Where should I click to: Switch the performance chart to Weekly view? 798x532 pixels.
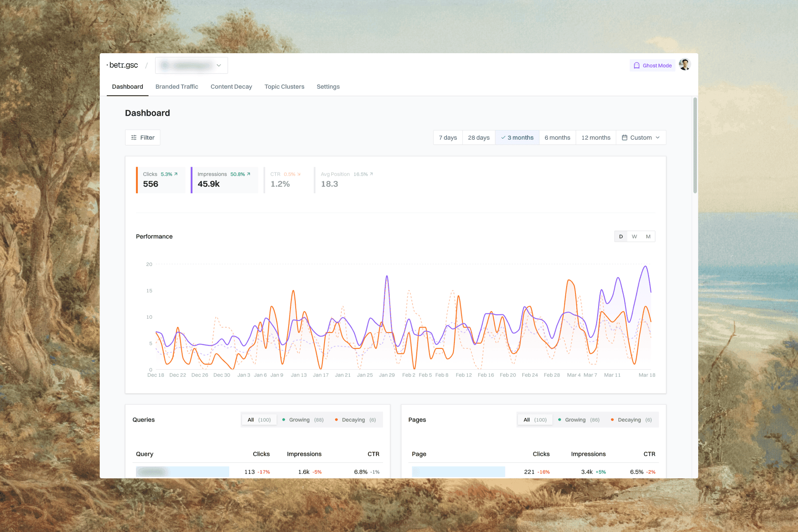634,236
